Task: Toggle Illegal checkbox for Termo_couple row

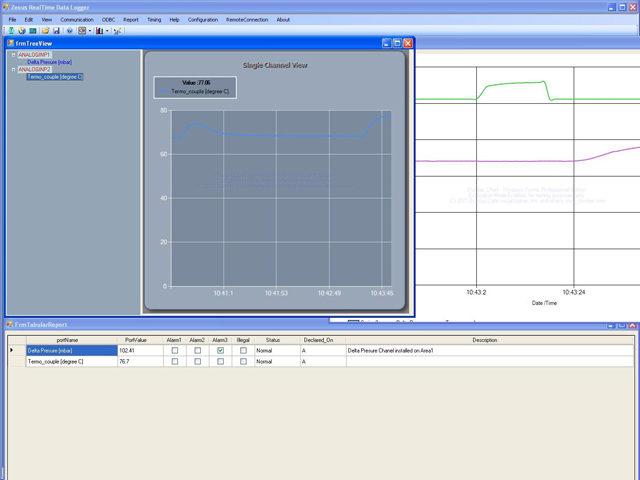Action: (243, 361)
